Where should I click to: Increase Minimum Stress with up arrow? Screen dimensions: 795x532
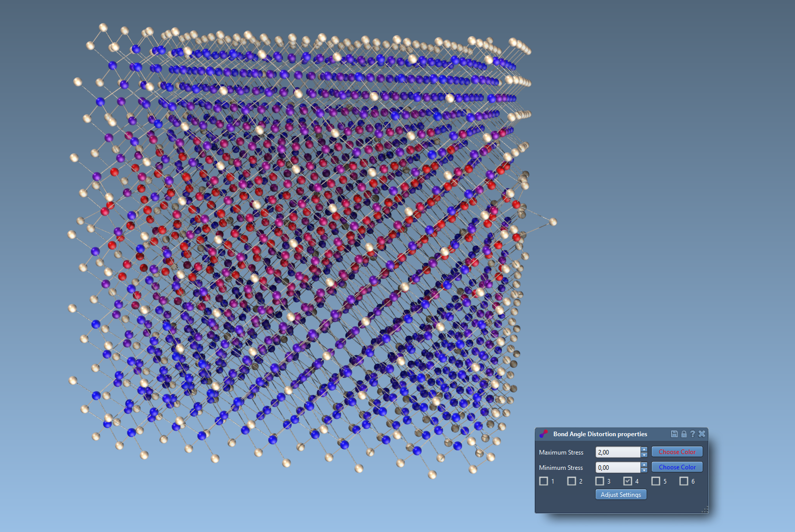pyautogui.click(x=644, y=465)
